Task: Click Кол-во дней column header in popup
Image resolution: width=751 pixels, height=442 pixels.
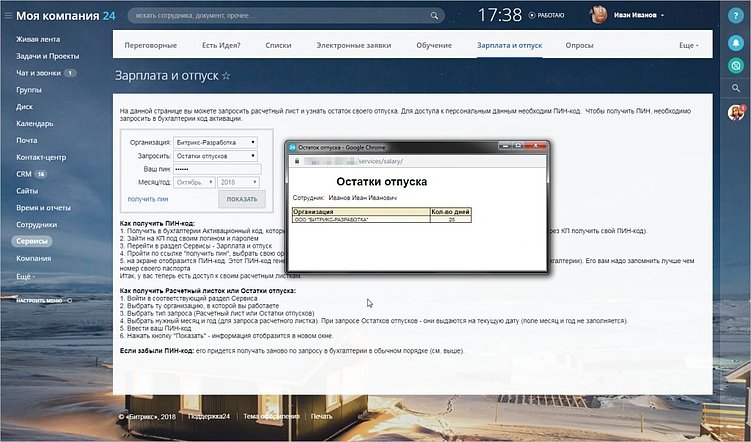Action: click(451, 212)
